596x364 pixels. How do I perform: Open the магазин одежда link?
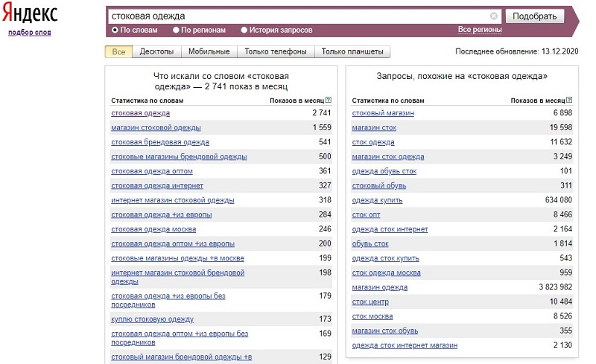(380, 287)
